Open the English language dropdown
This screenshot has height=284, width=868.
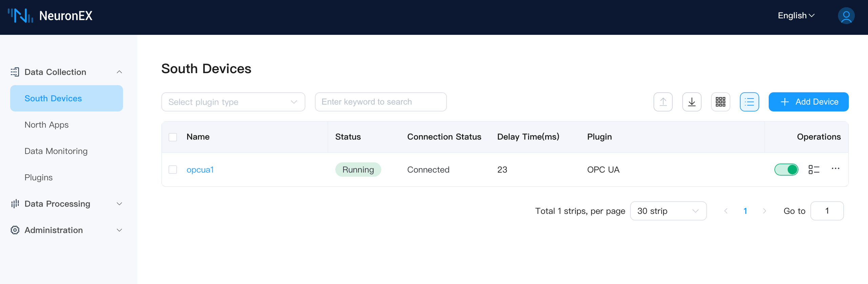pyautogui.click(x=796, y=16)
